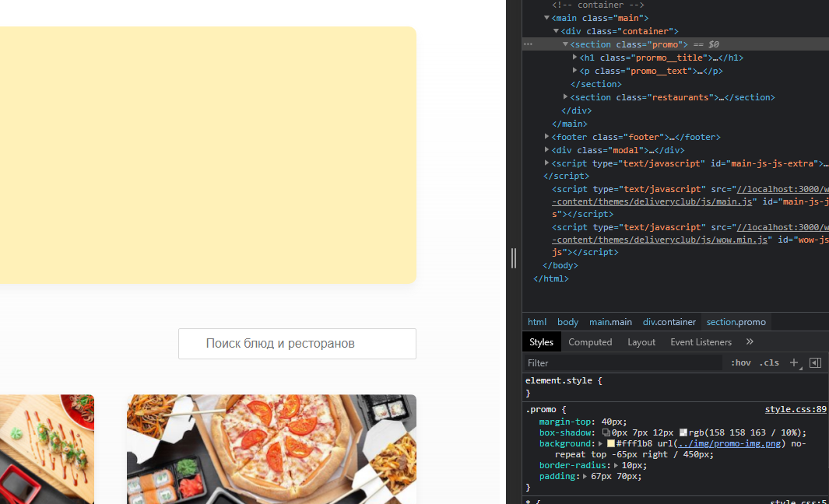Open the main.js script URL link

690,195
